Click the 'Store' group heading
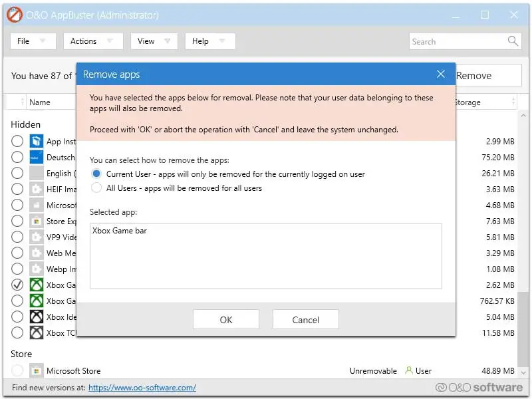 click(21, 354)
